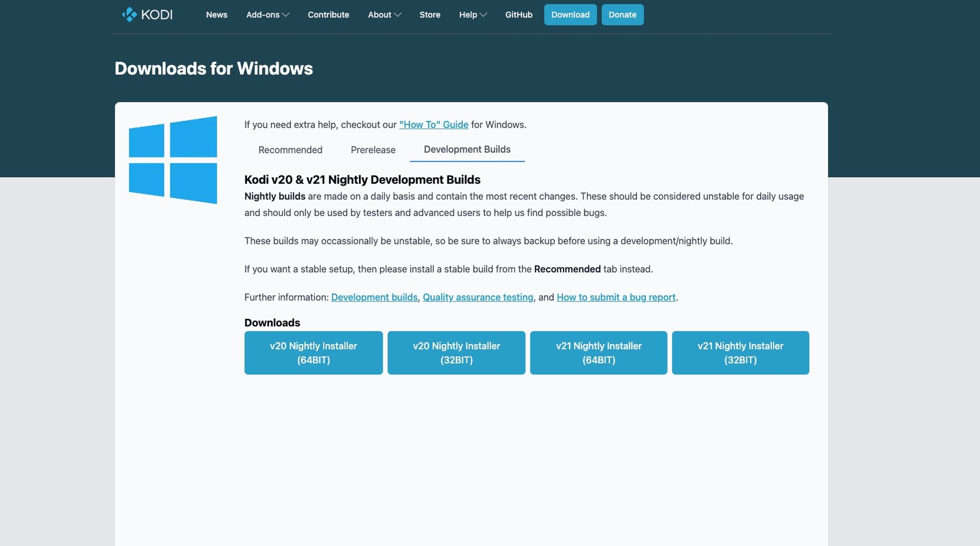Select the Development Builds tab
The width and height of the screenshot is (980, 546).
467,149
